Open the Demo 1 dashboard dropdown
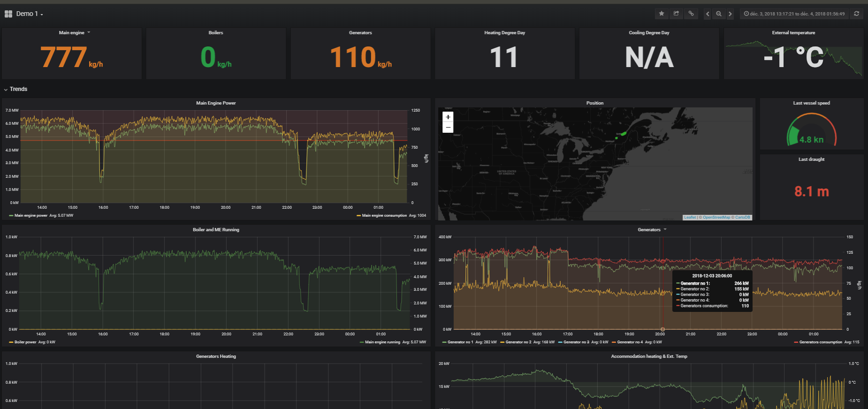 pos(30,14)
